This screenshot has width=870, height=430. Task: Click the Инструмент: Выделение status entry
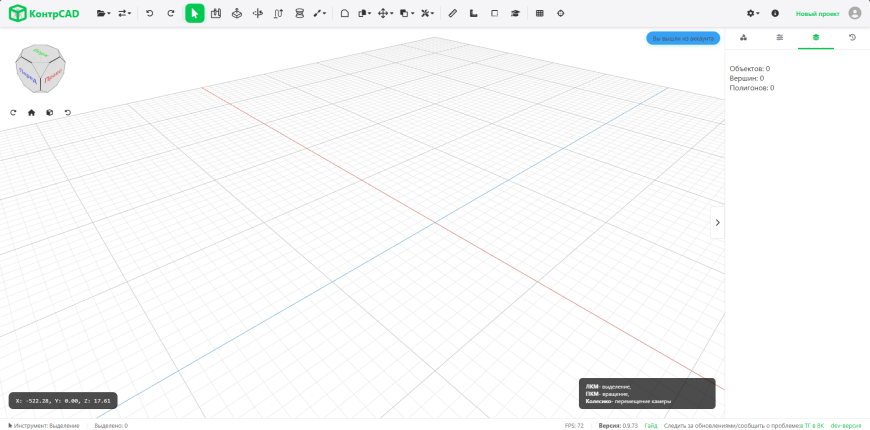43,426
